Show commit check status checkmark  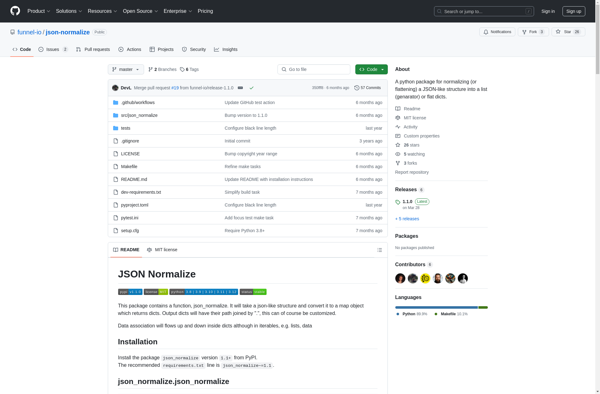click(251, 88)
